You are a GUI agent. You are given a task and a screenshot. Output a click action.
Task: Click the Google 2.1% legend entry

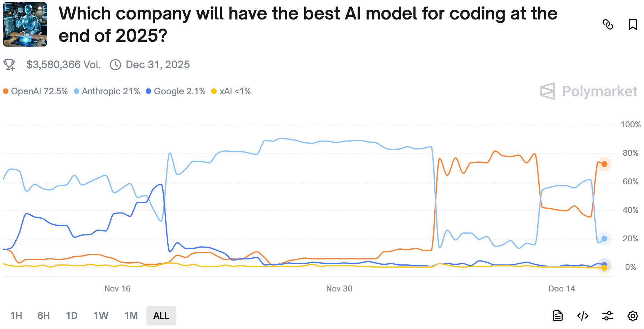176,91
